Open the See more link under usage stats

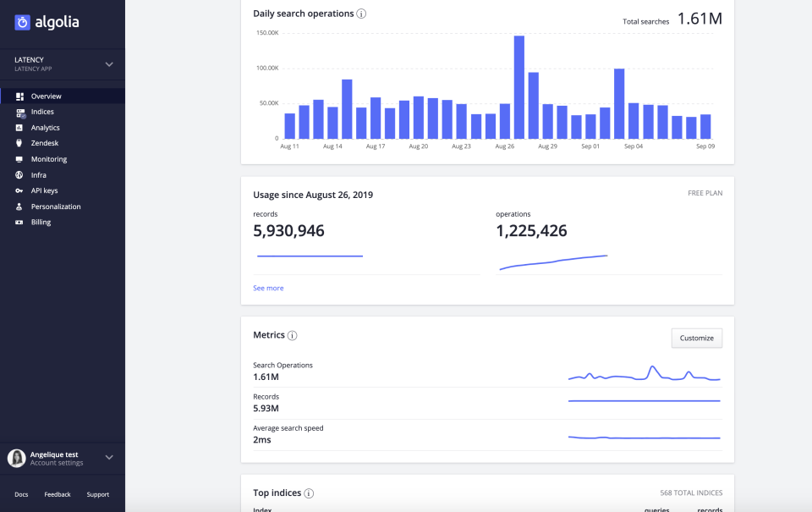pyautogui.click(x=267, y=288)
